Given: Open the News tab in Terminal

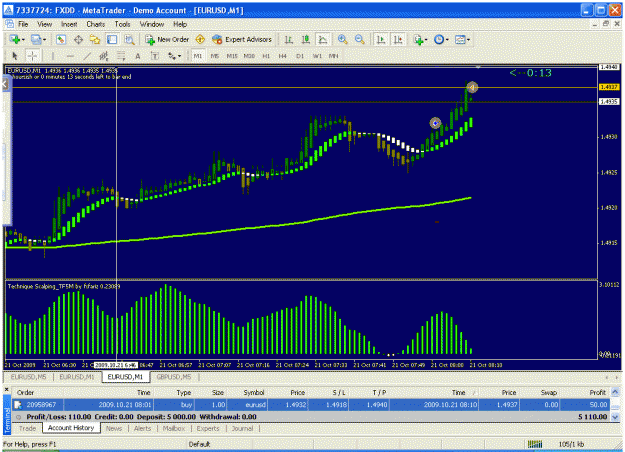Looking at the screenshot, I should (114, 428).
